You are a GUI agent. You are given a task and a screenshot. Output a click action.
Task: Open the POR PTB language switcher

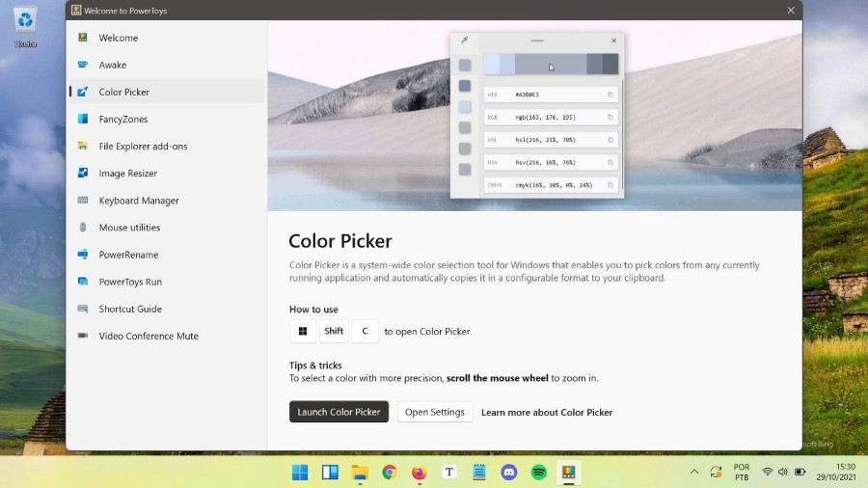coord(742,472)
